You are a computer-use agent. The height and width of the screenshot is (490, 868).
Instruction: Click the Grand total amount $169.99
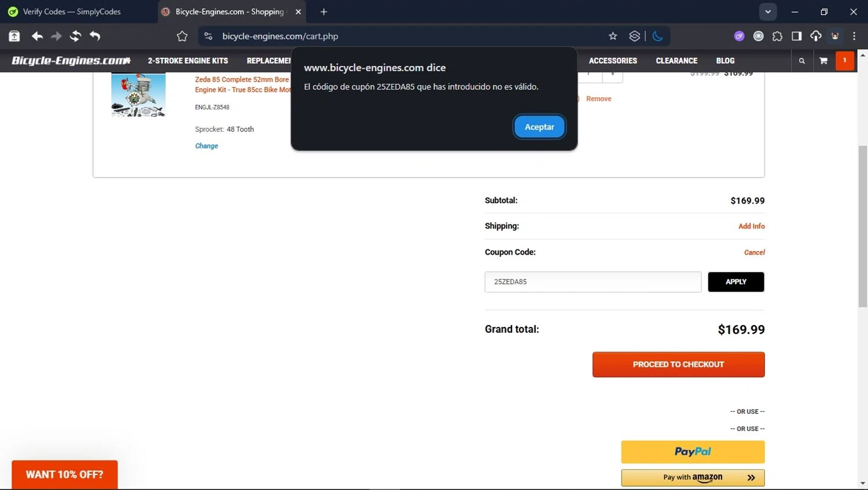[x=741, y=330]
